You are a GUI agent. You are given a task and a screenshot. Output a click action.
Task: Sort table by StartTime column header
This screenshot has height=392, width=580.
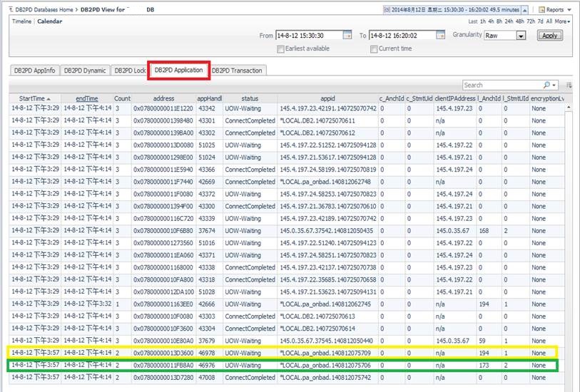(x=32, y=98)
